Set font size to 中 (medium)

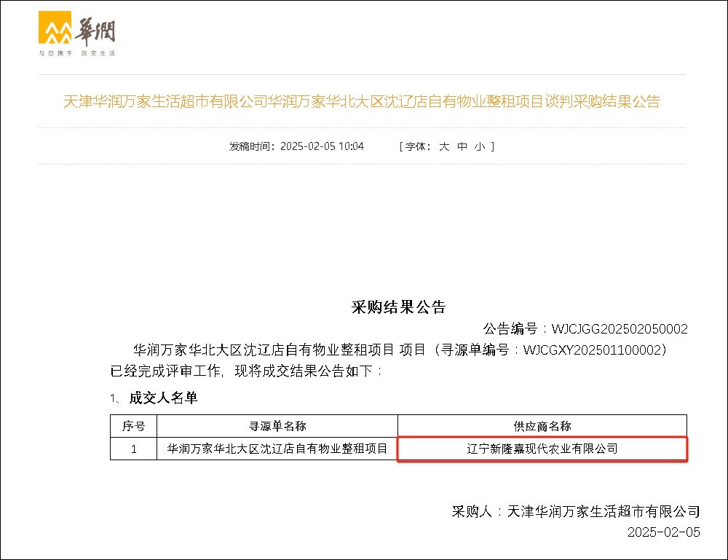tap(462, 146)
